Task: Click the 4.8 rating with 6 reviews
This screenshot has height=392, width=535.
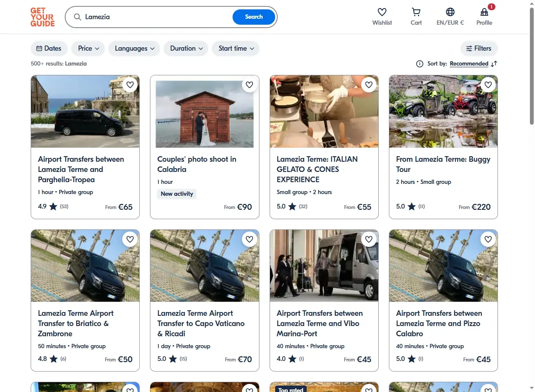Action: [x=52, y=359]
